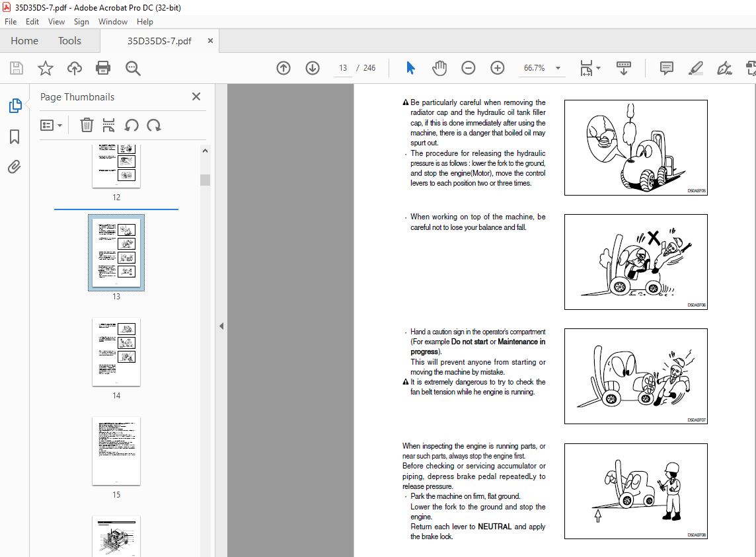Image resolution: width=756 pixels, height=557 pixels.
Task: Collapse the navigation pane with arrow
Action: tap(221, 326)
